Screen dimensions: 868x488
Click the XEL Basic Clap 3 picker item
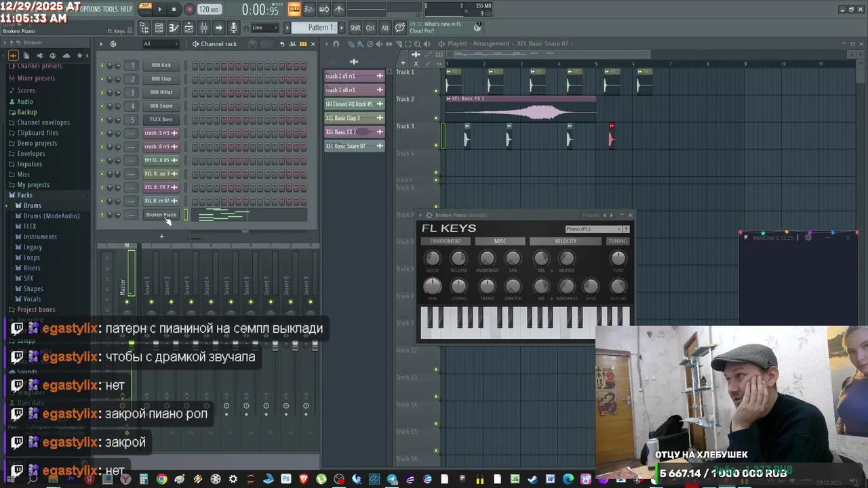pyautogui.click(x=355, y=118)
